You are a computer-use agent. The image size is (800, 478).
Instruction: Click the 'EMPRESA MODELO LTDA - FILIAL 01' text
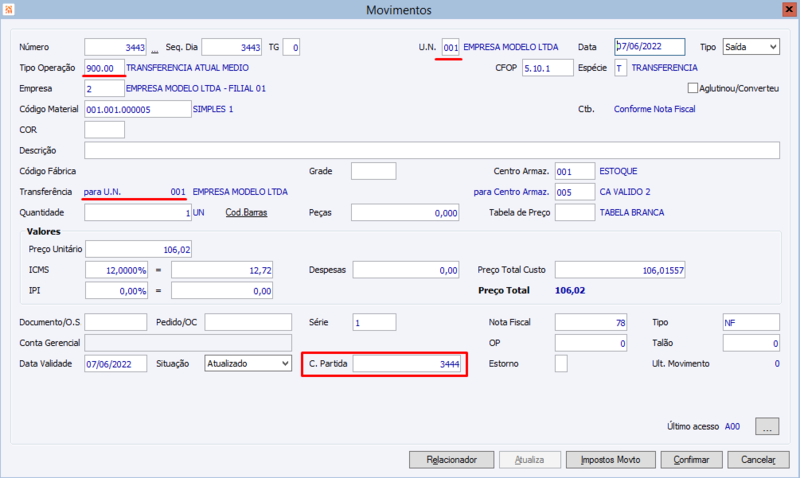click(x=196, y=88)
